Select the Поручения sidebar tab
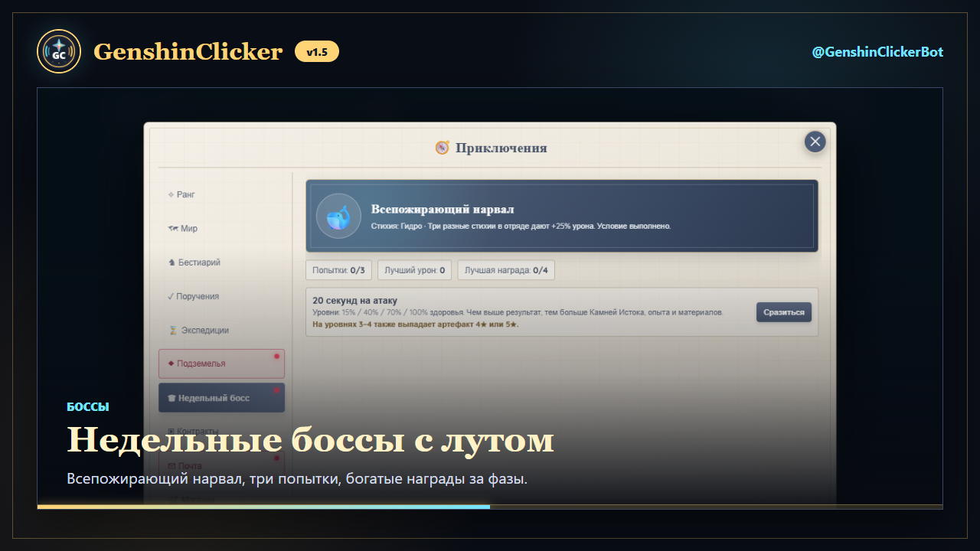 221,296
